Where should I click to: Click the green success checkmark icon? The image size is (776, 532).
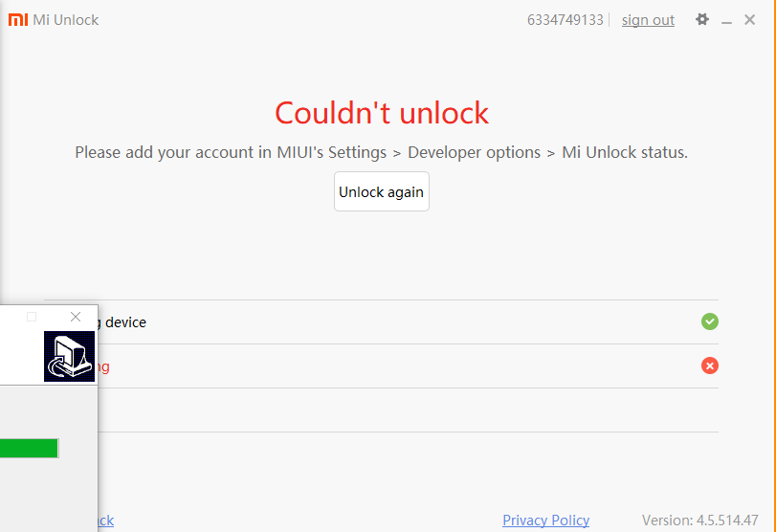pos(709,321)
